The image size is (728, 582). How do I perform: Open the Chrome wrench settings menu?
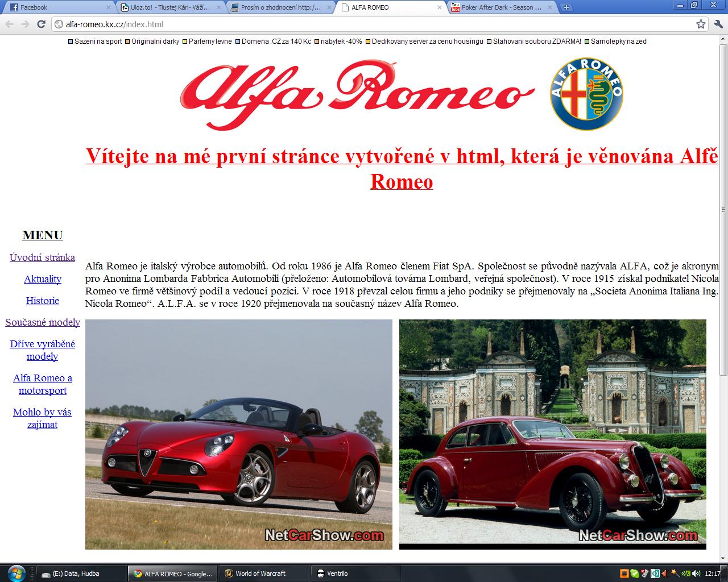[x=719, y=24]
